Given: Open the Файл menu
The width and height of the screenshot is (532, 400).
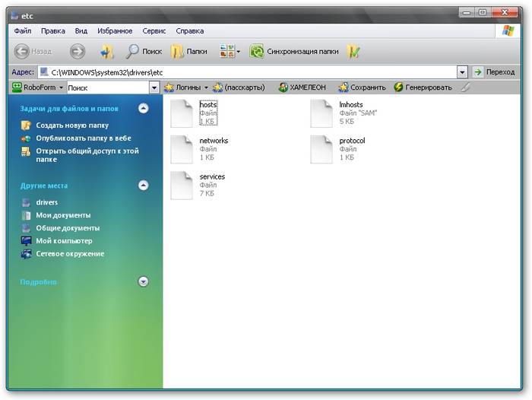Looking at the screenshot, I should point(22,31).
